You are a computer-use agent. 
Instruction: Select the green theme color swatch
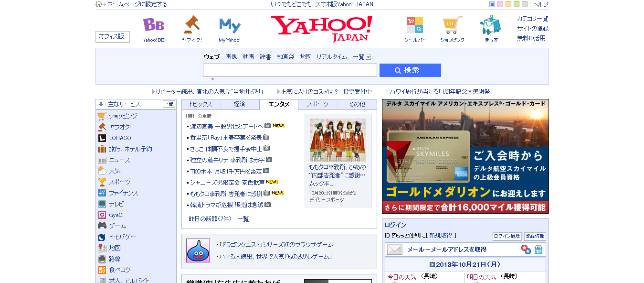coord(517,4)
